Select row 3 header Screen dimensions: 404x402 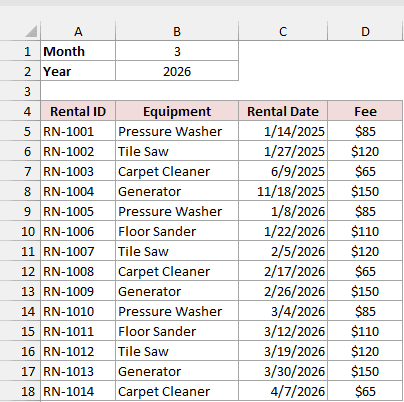coord(20,91)
